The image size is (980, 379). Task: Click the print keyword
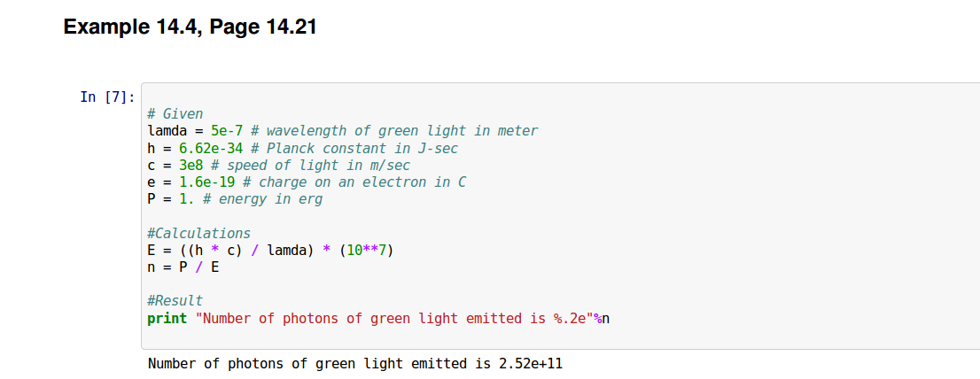tap(167, 319)
